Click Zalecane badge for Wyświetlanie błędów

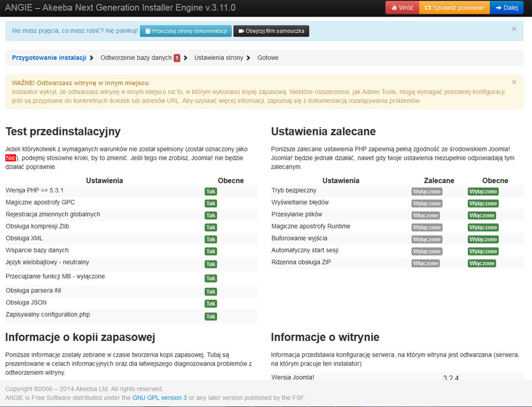click(427, 203)
